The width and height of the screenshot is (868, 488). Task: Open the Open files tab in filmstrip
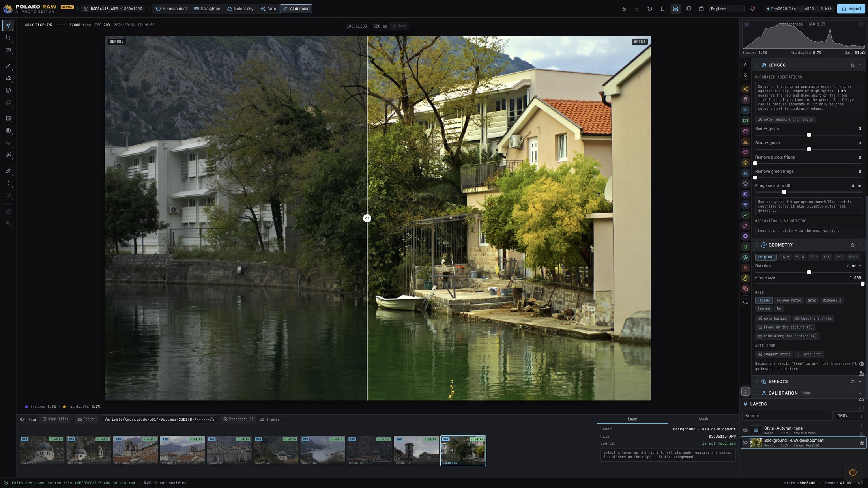55,419
